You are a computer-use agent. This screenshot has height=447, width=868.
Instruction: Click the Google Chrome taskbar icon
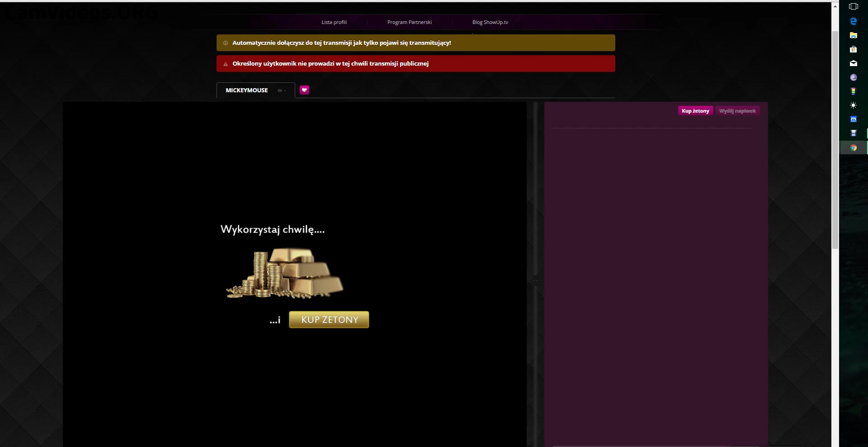(x=853, y=147)
